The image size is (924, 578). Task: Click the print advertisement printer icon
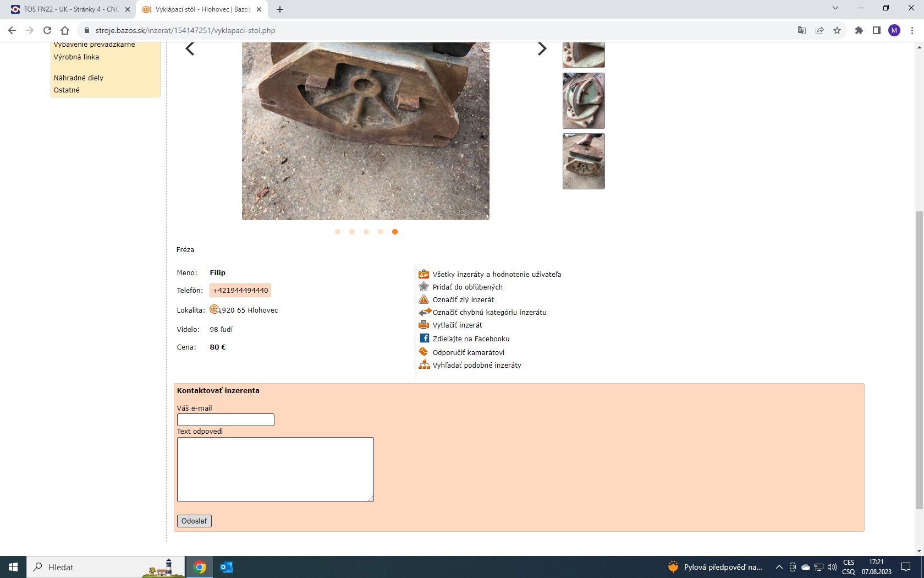(424, 325)
